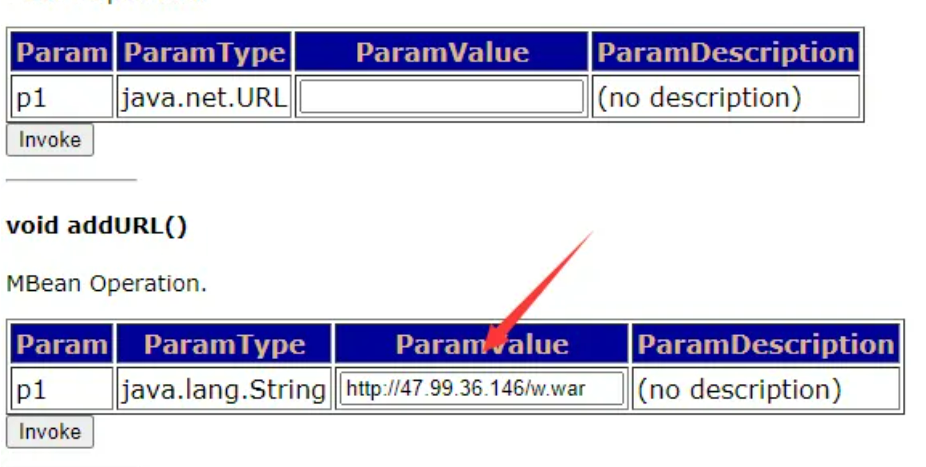The height and width of the screenshot is (467, 926).
Task: Click the 'Param' header in lower table
Action: click(61, 344)
